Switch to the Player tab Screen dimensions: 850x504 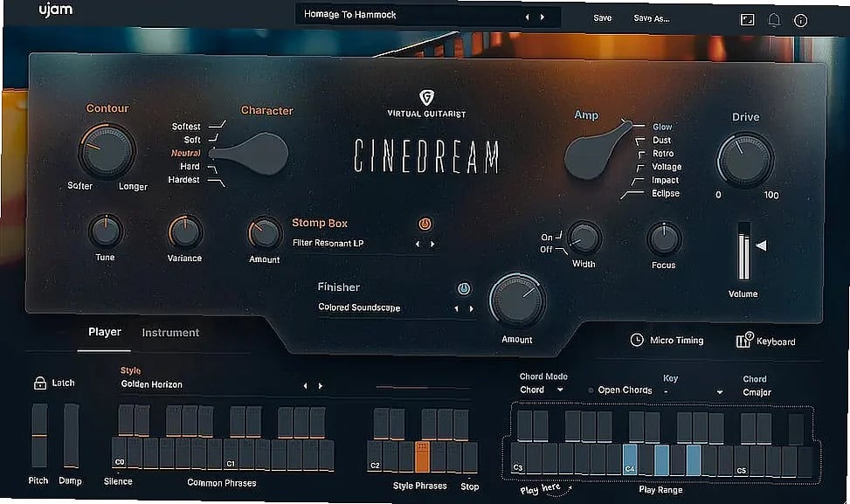tap(104, 333)
